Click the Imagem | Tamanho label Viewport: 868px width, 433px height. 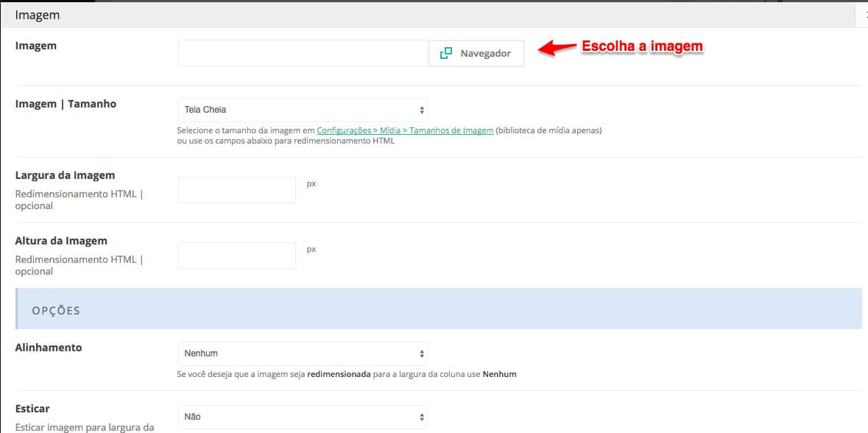click(66, 104)
